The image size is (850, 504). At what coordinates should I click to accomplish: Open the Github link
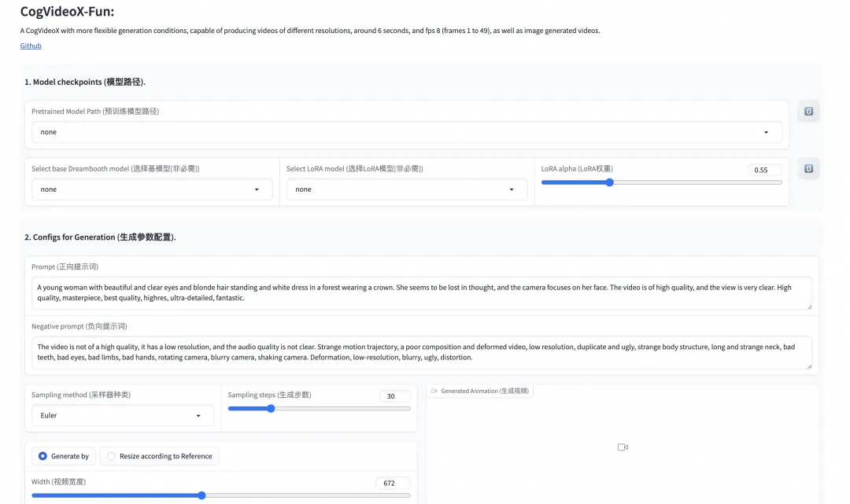pyautogui.click(x=30, y=46)
